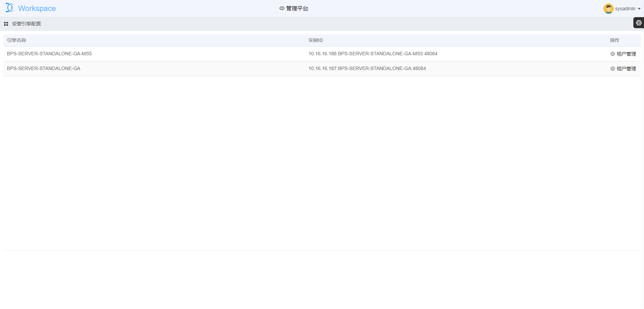Click the 引擎名称 column header
Image resolution: width=644 pixels, height=309 pixels.
point(17,41)
